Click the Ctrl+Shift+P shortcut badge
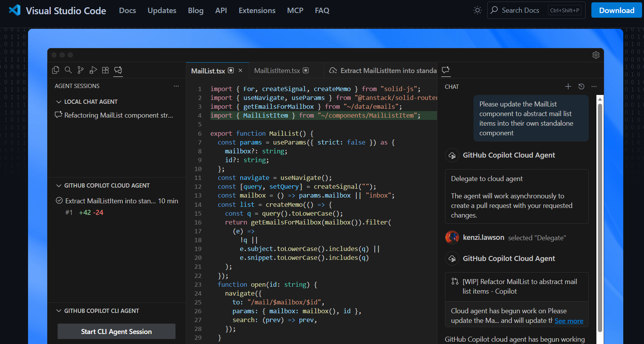This screenshot has height=344, width=644. coord(565,10)
